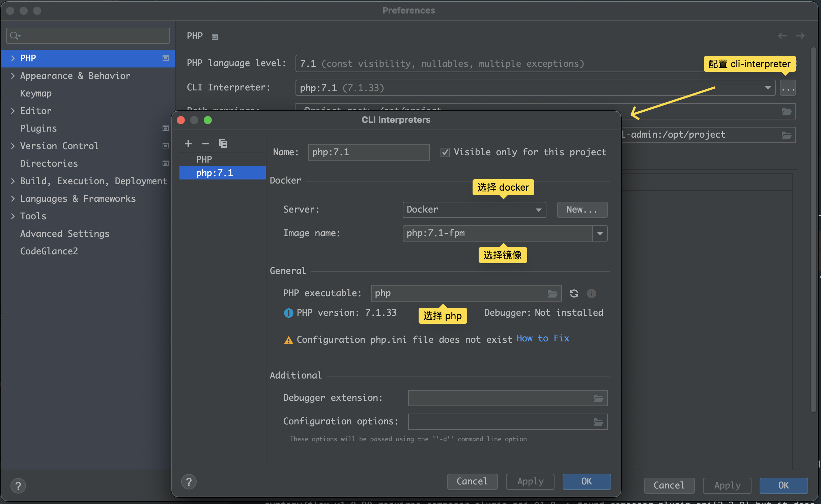Click the dialog help question mark
Viewport: 821px width, 504px height.
tap(189, 482)
